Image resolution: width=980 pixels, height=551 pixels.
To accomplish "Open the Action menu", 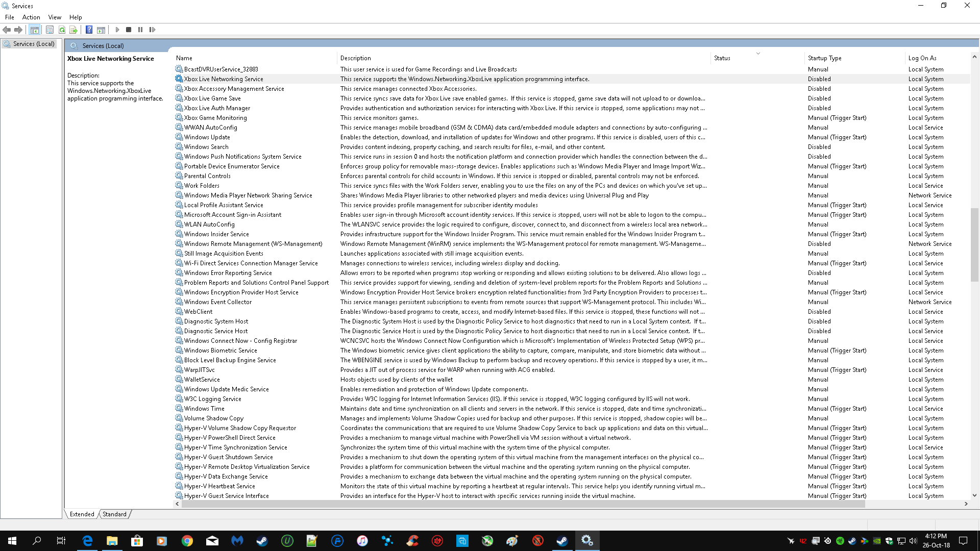I will pyautogui.click(x=31, y=17).
